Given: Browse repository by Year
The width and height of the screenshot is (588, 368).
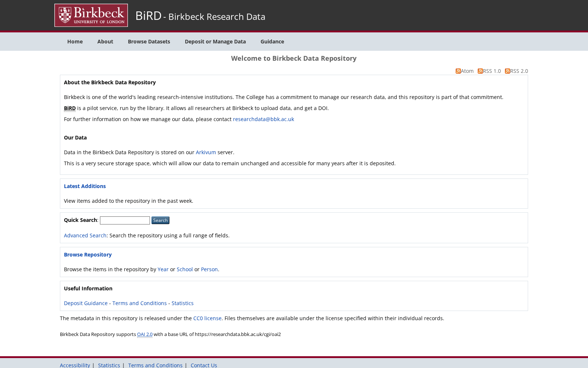Looking at the screenshot, I should coord(163,269).
